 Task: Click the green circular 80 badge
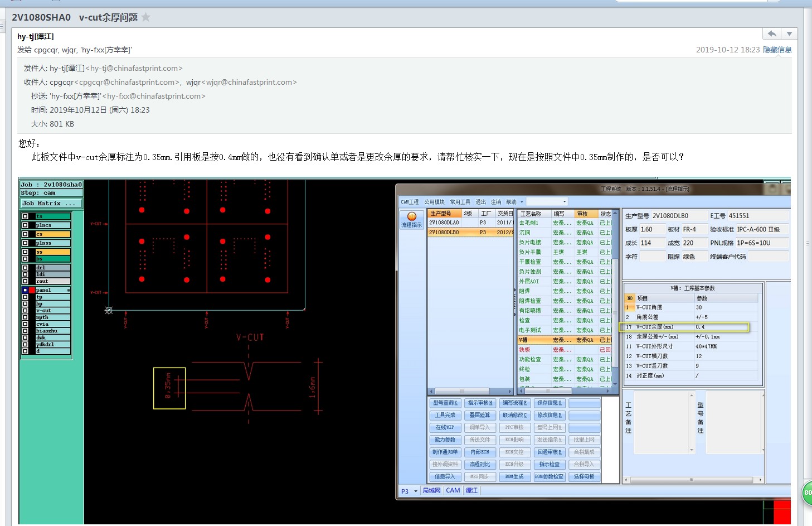pos(807,493)
